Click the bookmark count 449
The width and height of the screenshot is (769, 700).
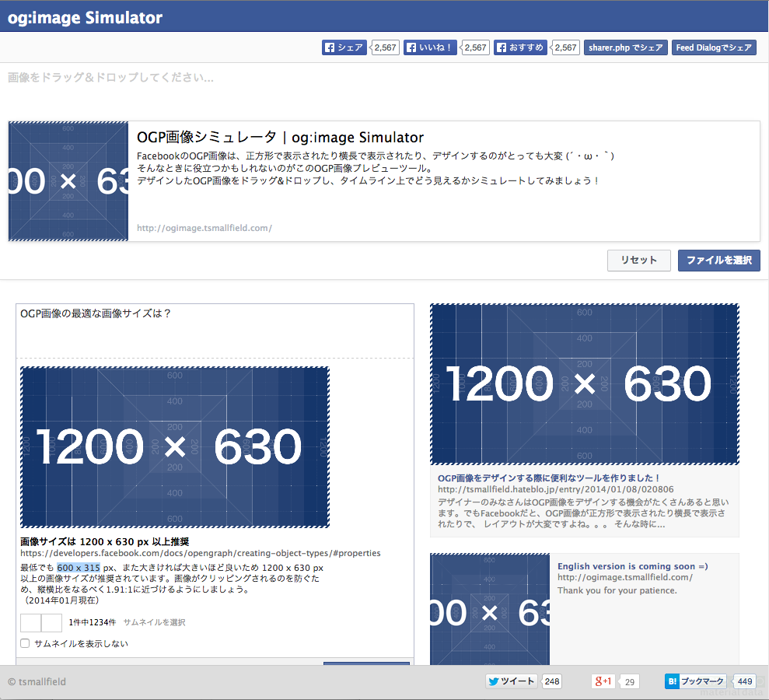point(745,681)
